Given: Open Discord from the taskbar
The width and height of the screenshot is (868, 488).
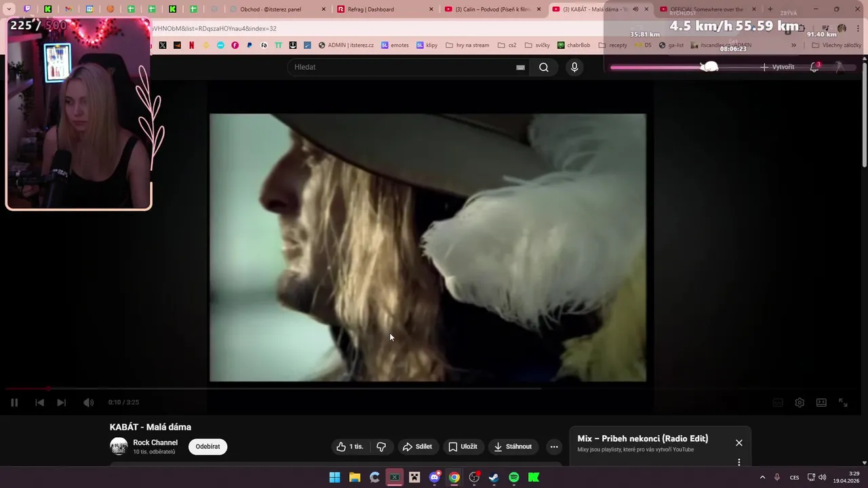Looking at the screenshot, I should 435,477.
